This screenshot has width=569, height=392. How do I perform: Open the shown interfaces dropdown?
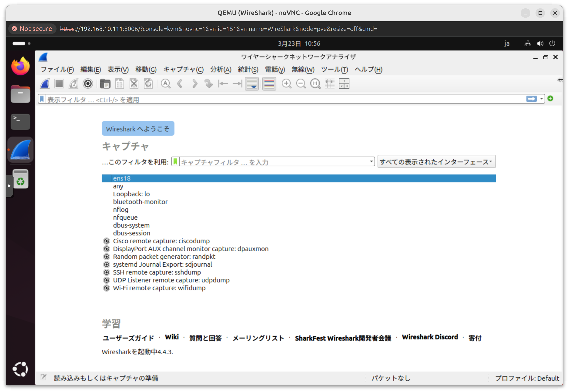coord(436,162)
